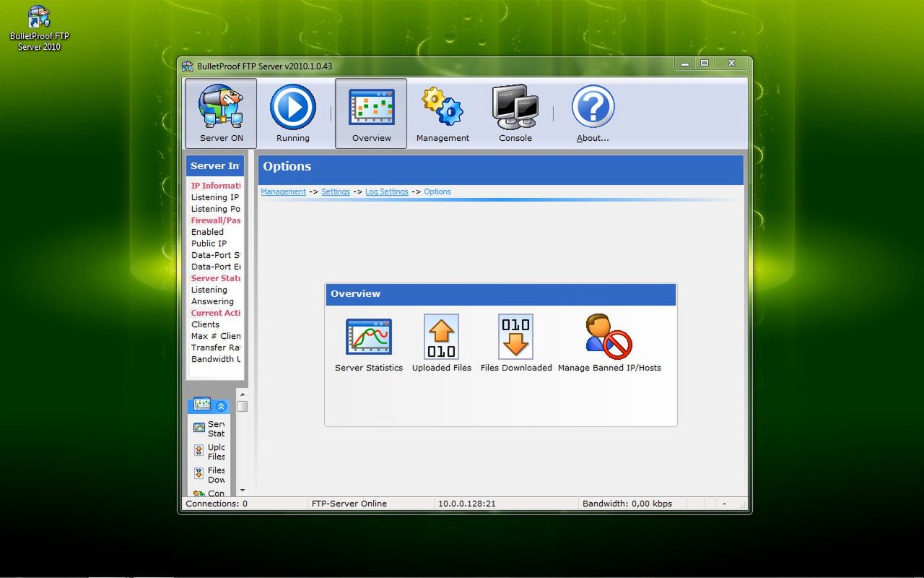Click the Listening IP row
Image resolution: width=924 pixels, height=578 pixels.
pos(215,197)
